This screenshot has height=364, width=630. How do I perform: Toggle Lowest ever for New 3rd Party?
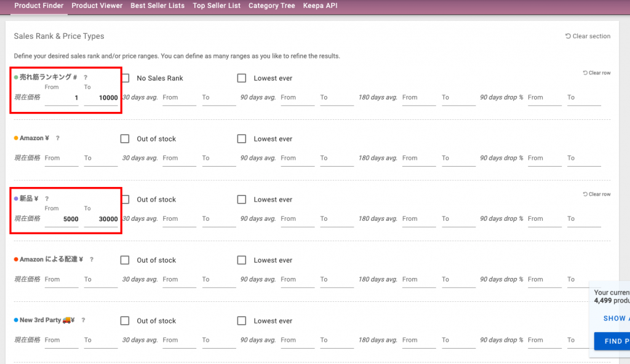[242, 321]
